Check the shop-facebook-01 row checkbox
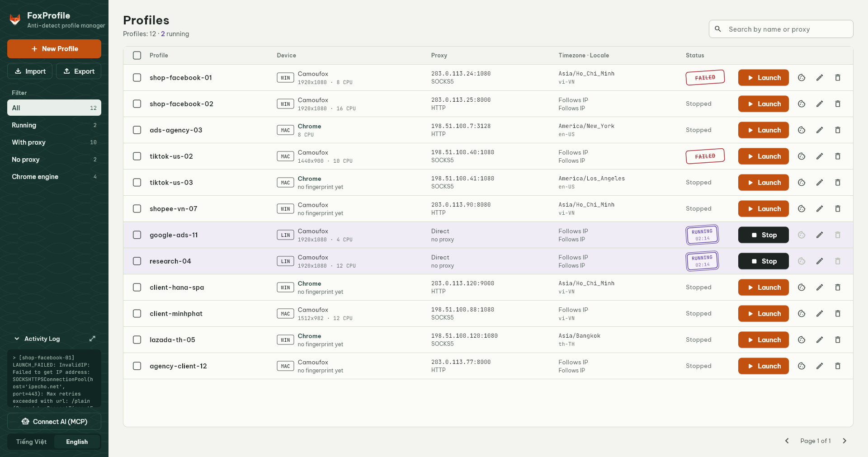This screenshot has width=868, height=457. (137, 78)
